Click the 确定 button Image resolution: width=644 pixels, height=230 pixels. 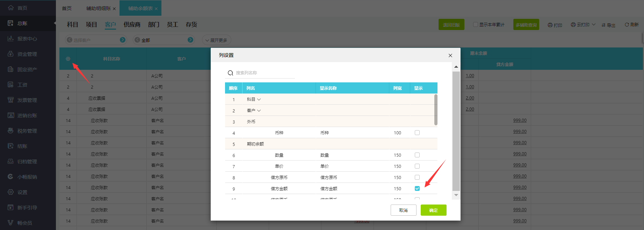(433, 210)
